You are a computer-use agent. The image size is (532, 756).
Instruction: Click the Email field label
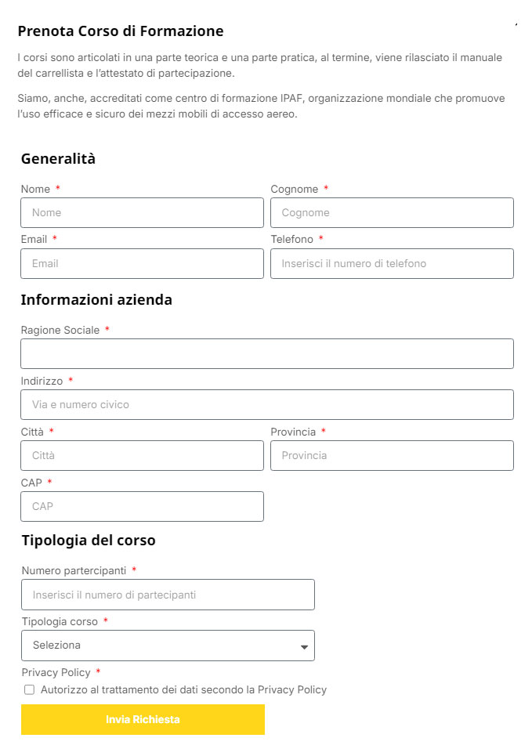34,239
